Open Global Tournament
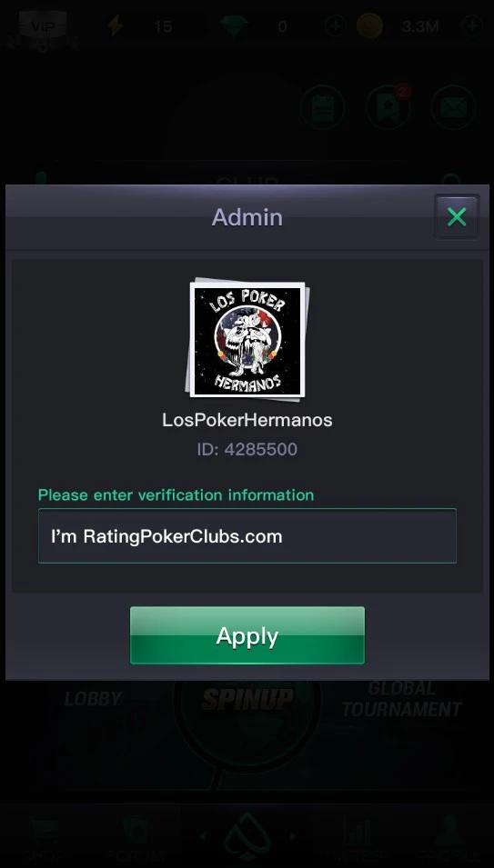Screen dimensions: 494x868 pos(401,699)
